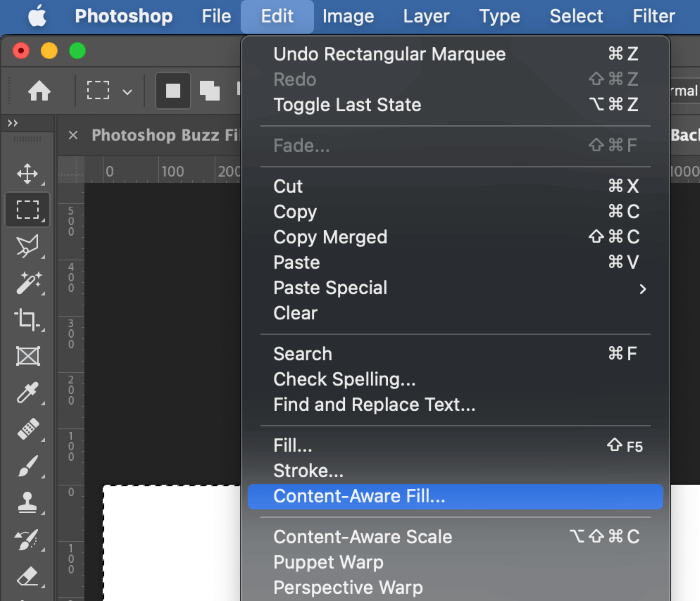Image resolution: width=700 pixels, height=601 pixels.
Task: Open the Image menu
Action: pos(347,16)
